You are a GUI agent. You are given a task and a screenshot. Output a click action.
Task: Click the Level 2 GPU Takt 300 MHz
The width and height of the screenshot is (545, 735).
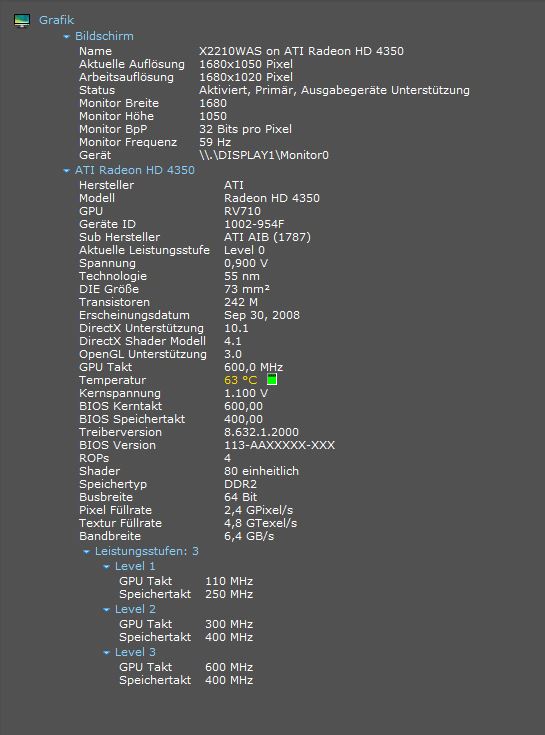[x=229, y=625]
